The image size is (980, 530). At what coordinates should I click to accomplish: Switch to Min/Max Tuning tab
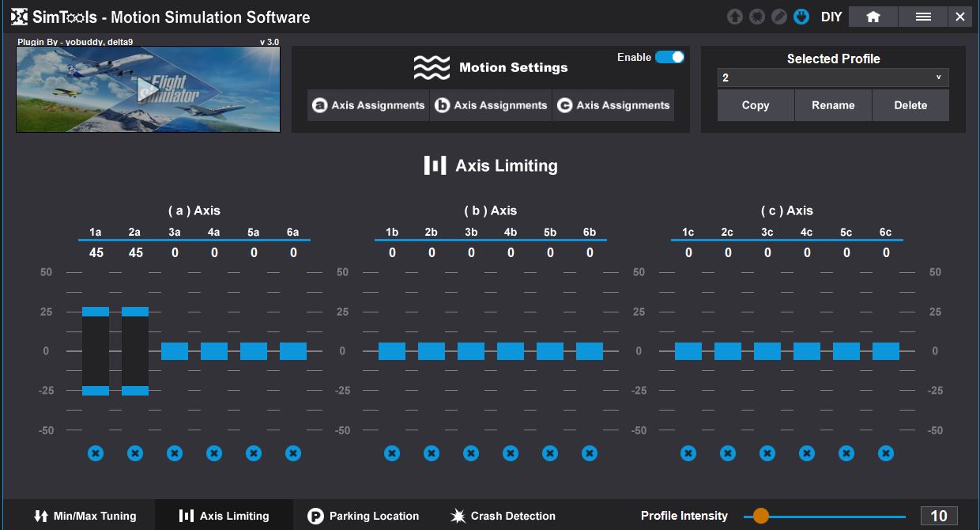point(85,516)
